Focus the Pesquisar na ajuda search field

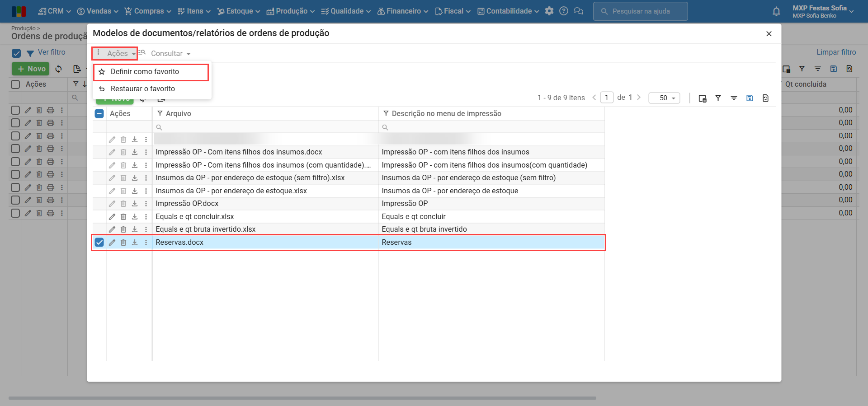(640, 11)
